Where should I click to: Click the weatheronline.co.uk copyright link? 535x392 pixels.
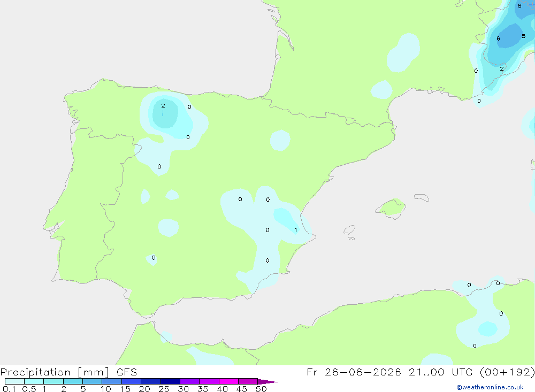coord(490,387)
